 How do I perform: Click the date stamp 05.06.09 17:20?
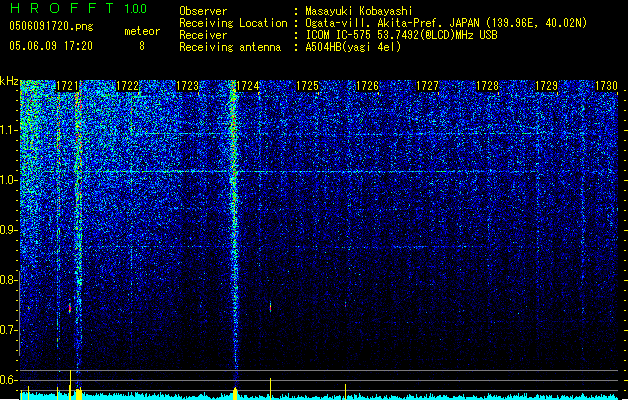tap(51, 46)
